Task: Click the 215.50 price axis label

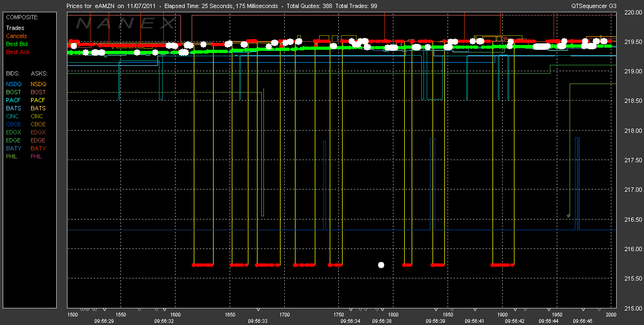Action: tap(633, 278)
